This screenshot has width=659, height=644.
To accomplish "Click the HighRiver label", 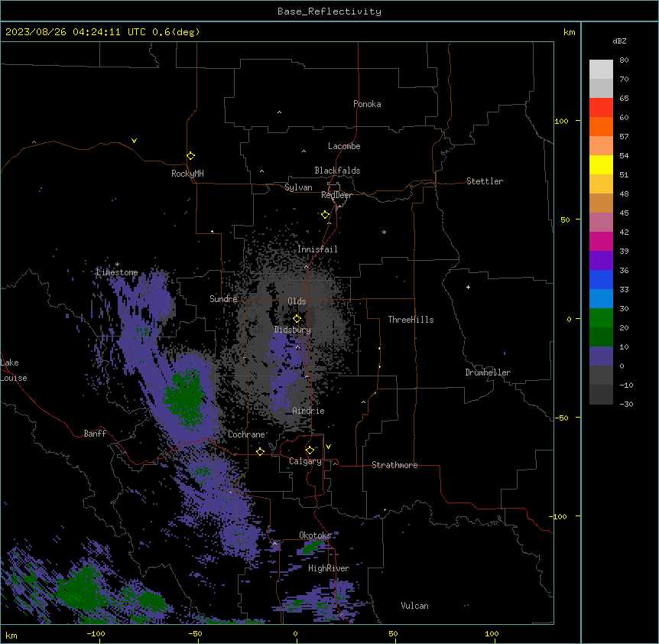I will [x=329, y=568].
